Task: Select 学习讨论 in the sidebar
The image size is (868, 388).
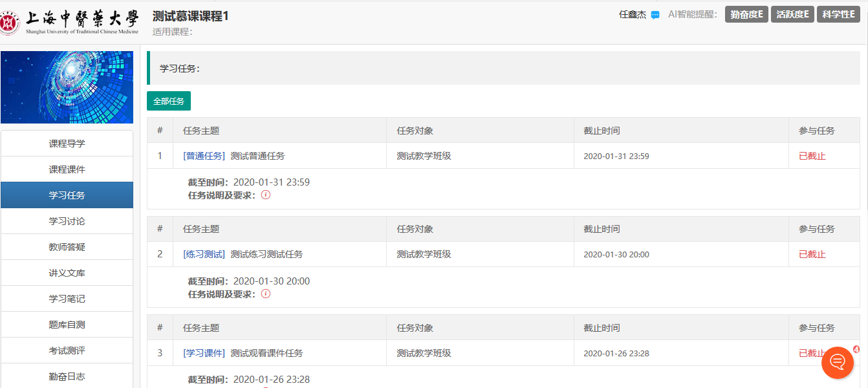Action: 67,221
